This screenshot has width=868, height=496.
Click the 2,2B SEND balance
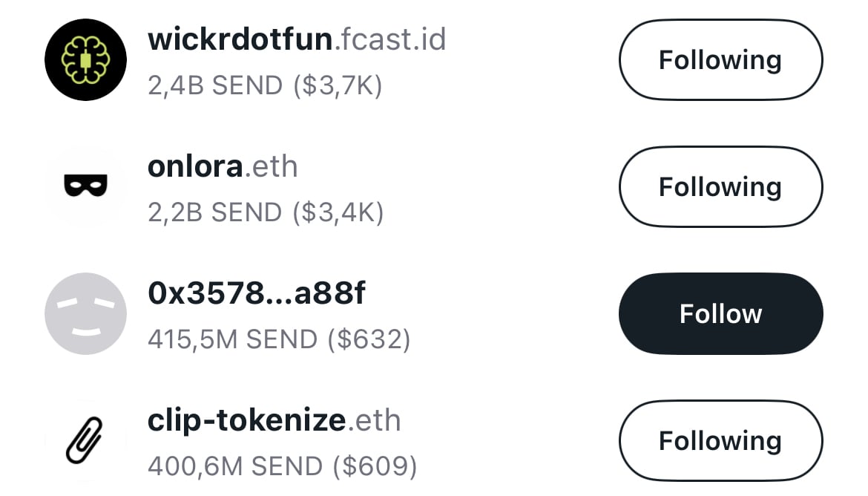(215, 213)
